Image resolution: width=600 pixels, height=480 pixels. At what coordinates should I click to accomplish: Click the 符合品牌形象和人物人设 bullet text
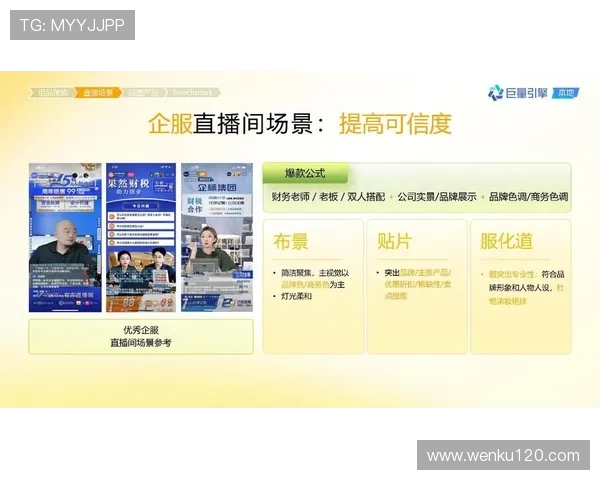pos(526,281)
